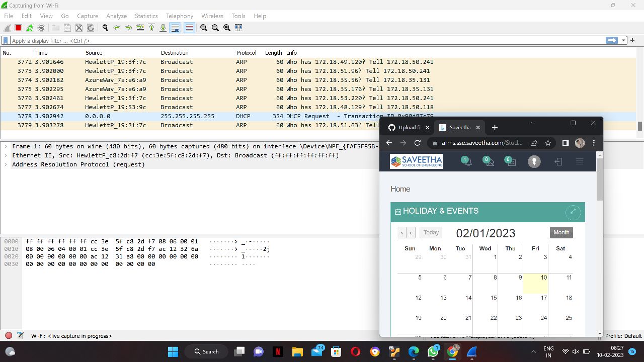
Task: Open the Home link on ARMS portal
Action: coord(400,189)
